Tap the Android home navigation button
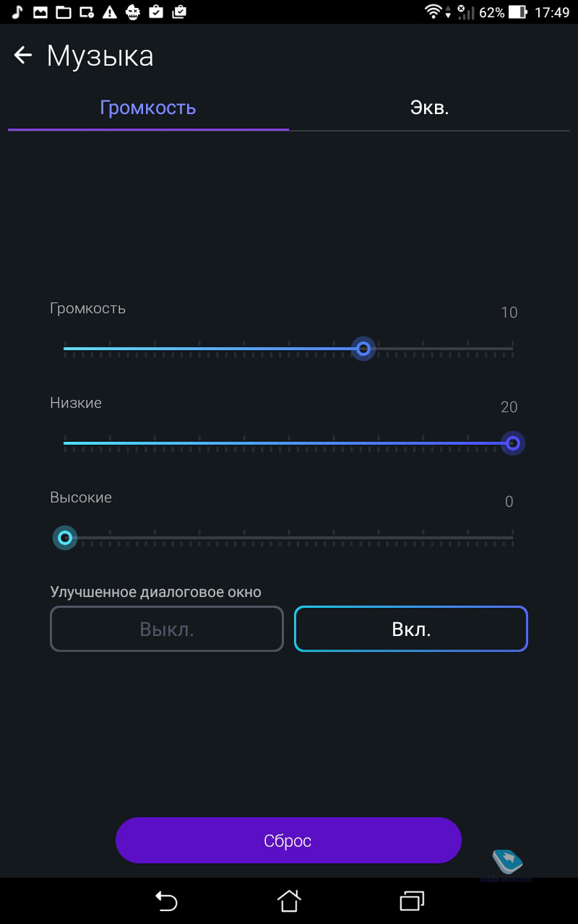578x924 pixels. 289,900
